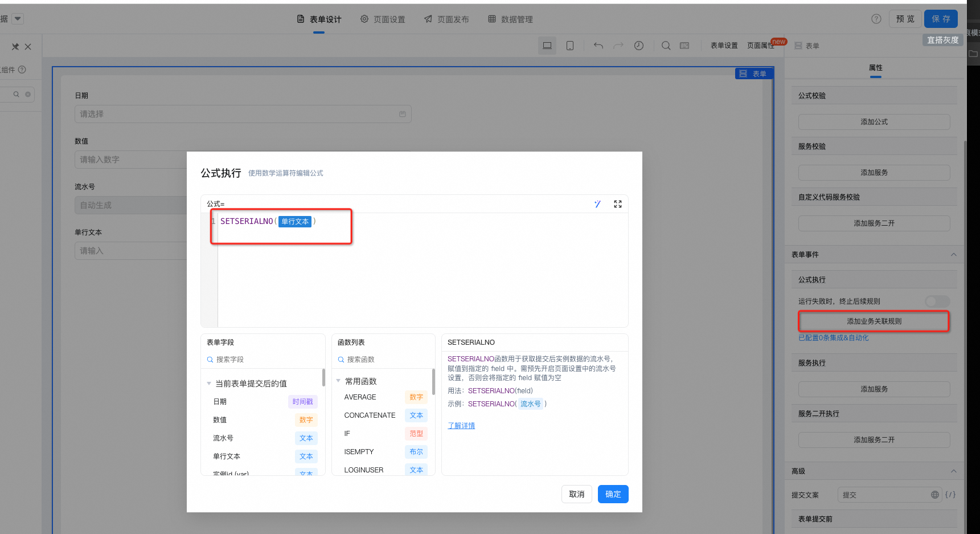The width and height of the screenshot is (980, 534).
Task: Click 添加服务二开 under 服务二开执行
Action: click(x=874, y=440)
